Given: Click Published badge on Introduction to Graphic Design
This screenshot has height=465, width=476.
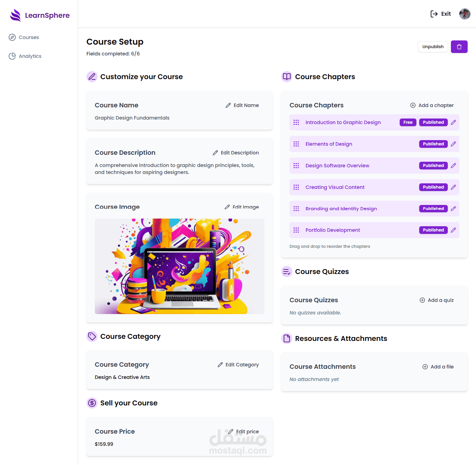Looking at the screenshot, I should (x=433, y=122).
